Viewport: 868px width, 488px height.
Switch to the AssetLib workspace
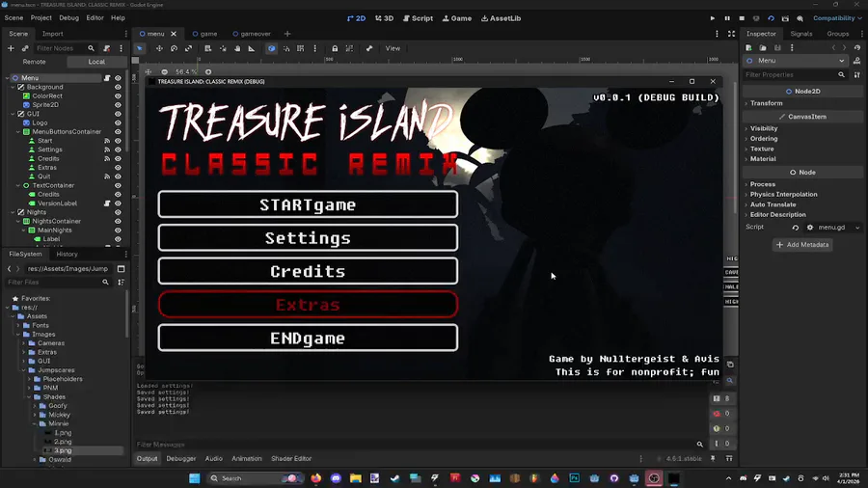501,18
